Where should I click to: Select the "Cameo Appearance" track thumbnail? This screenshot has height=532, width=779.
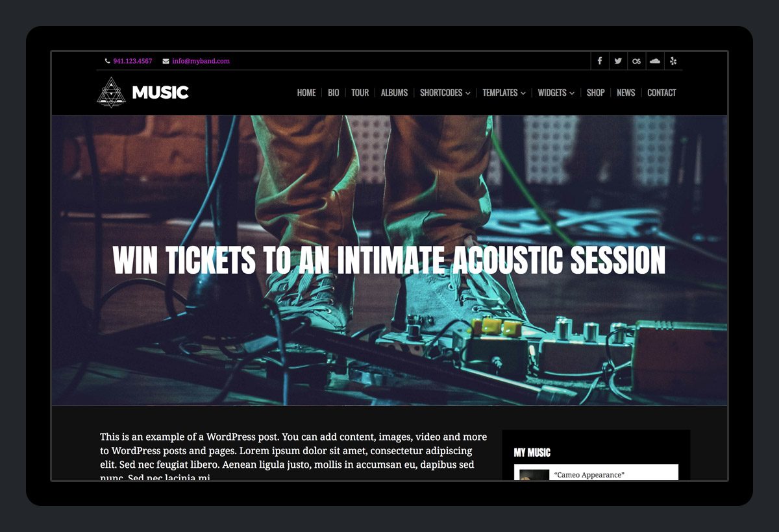tap(534, 475)
